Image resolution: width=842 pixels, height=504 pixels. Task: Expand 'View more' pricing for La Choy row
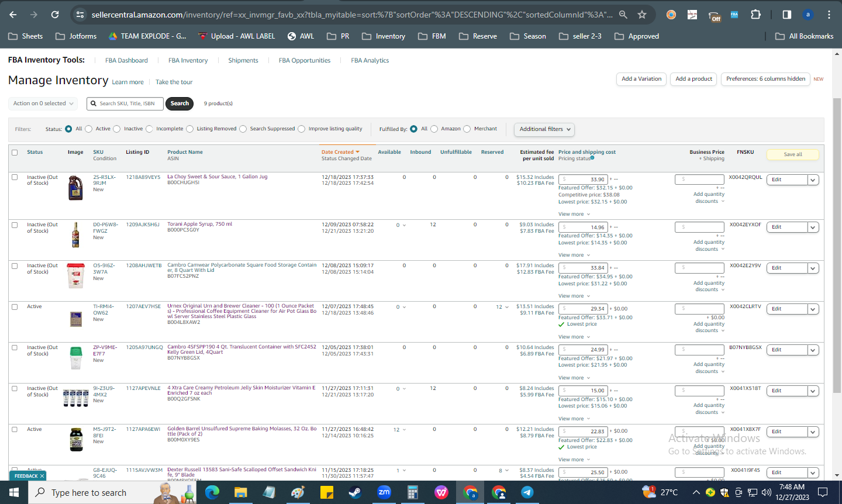click(x=574, y=214)
